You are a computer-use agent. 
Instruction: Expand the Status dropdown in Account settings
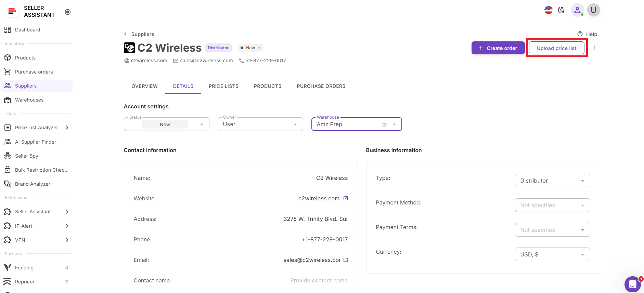(202, 124)
